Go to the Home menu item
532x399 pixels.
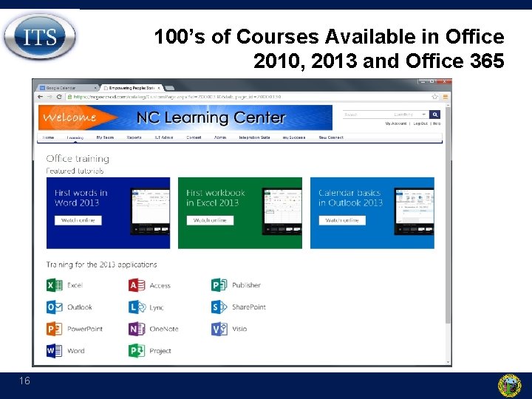click(48, 137)
